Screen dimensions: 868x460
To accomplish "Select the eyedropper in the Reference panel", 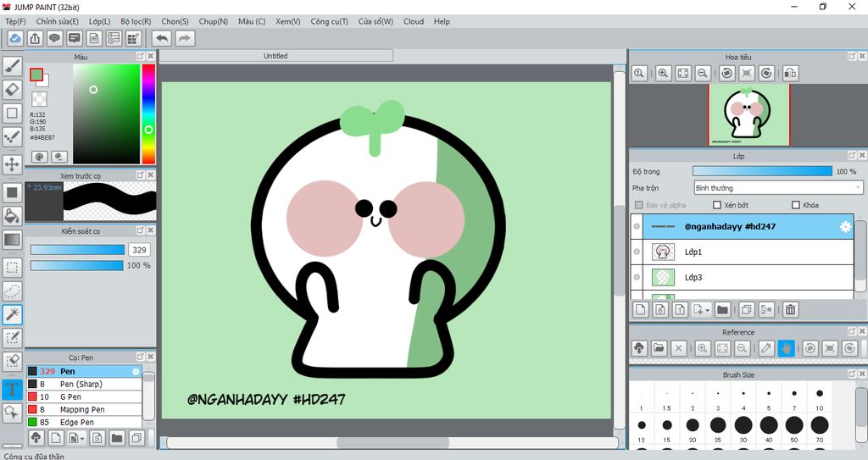I will (x=765, y=348).
